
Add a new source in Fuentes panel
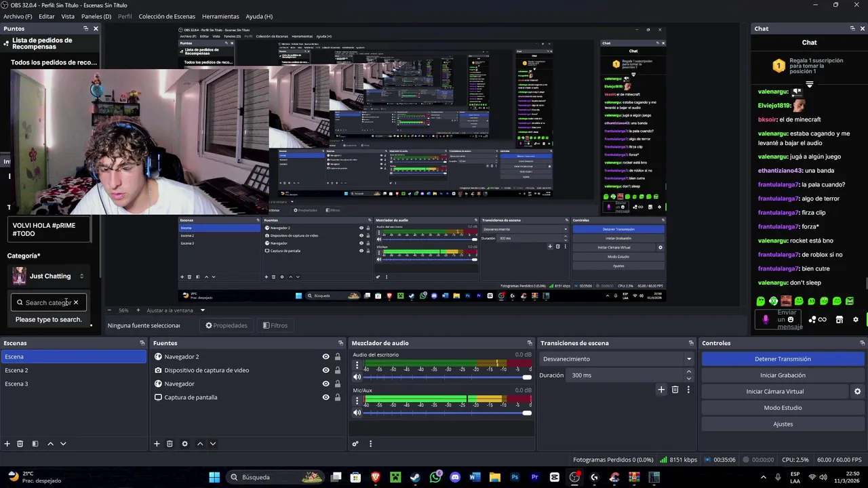pos(157,444)
